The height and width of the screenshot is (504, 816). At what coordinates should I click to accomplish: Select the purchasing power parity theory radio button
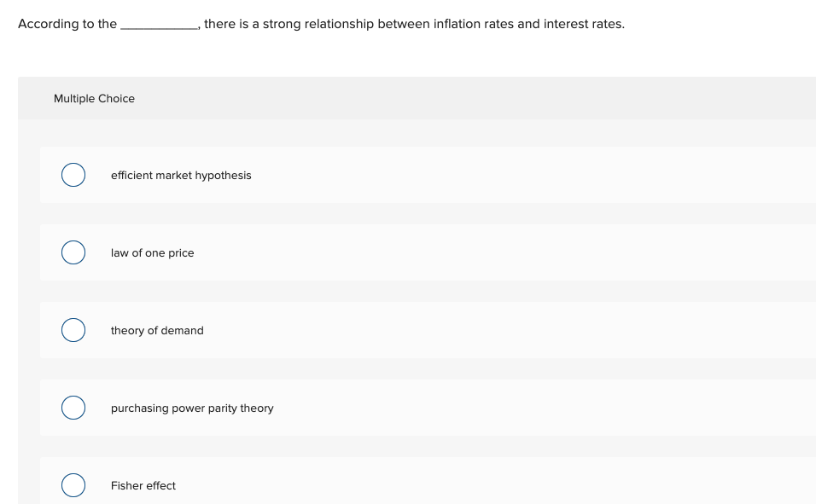(x=73, y=407)
